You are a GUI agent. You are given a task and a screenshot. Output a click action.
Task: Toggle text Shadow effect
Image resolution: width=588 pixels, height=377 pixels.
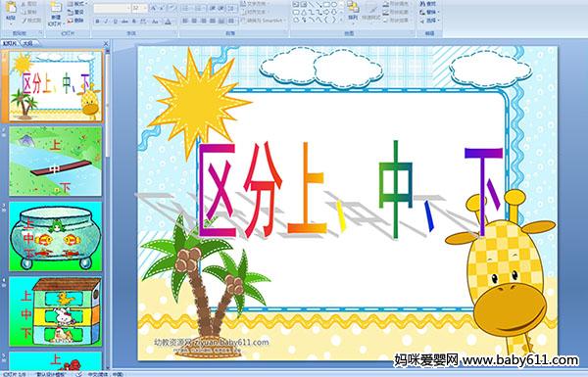tap(134, 22)
